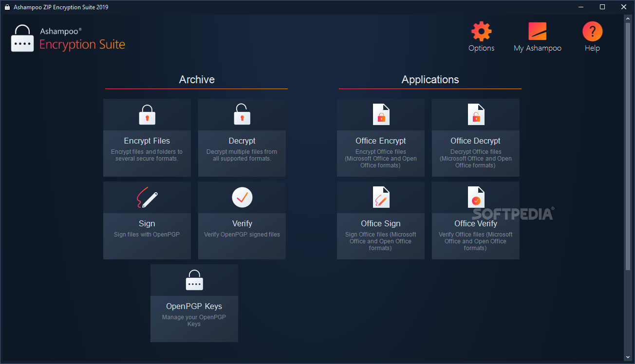This screenshot has width=635, height=364.
Task: Minimize the Ashampoo ZIP Encryption Suite window
Action: (x=581, y=7)
